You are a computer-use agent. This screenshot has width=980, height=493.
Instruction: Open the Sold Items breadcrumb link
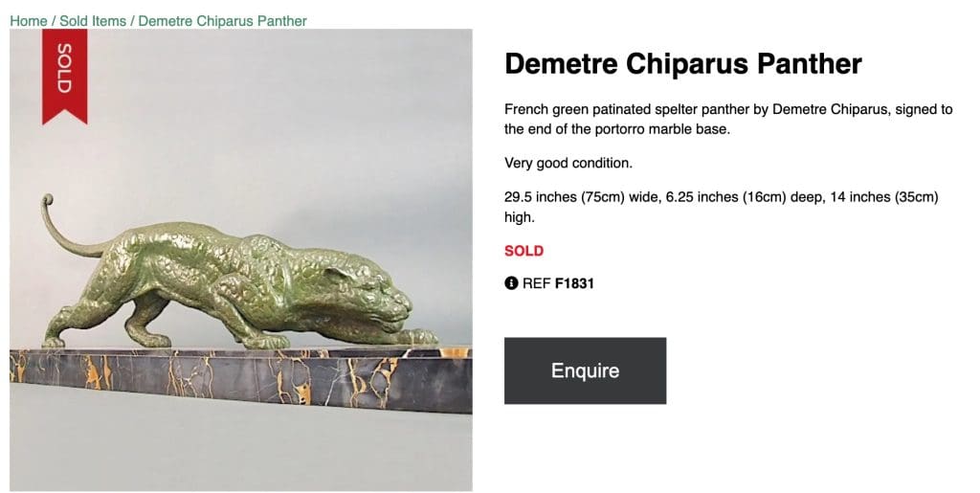pyautogui.click(x=93, y=21)
